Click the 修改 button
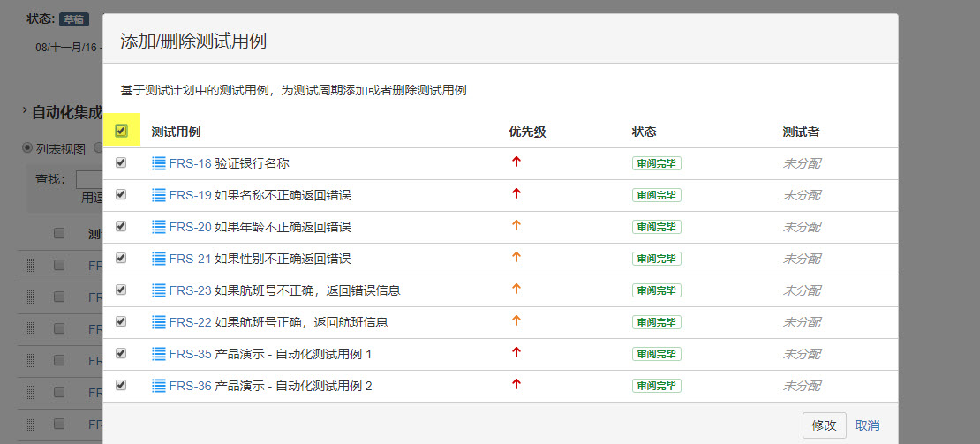The image size is (980, 444). coord(824,425)
